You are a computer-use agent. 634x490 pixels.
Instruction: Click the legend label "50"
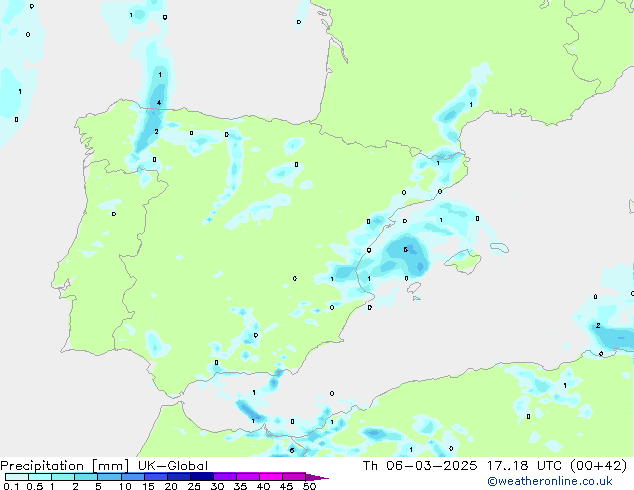pos(309,486)
